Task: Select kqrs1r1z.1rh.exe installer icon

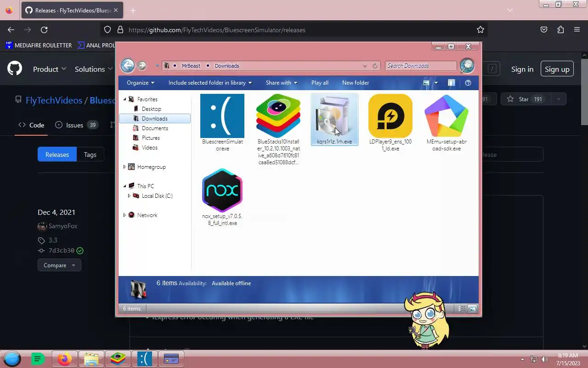Action: point(334,116)
